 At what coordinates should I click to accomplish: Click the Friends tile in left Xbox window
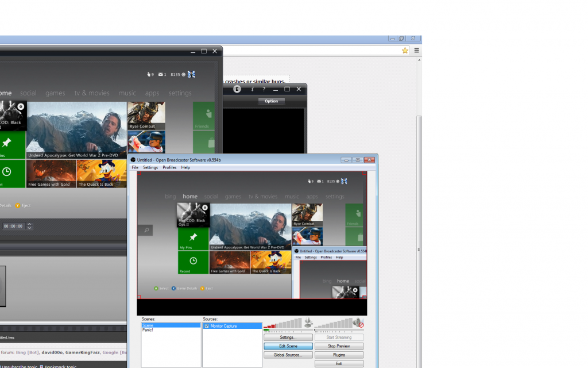click(204, 116)
